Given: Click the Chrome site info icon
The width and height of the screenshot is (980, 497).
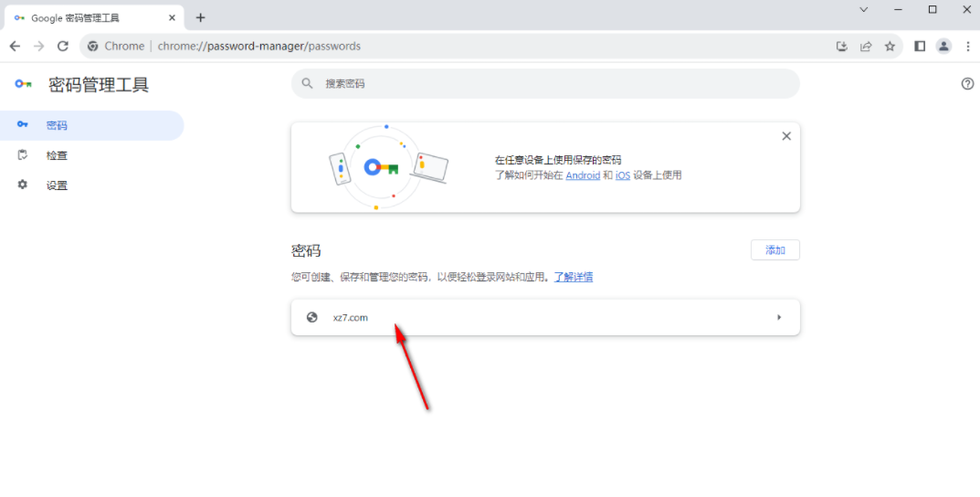Looking at the screenshot, I should tap(93, 47).
